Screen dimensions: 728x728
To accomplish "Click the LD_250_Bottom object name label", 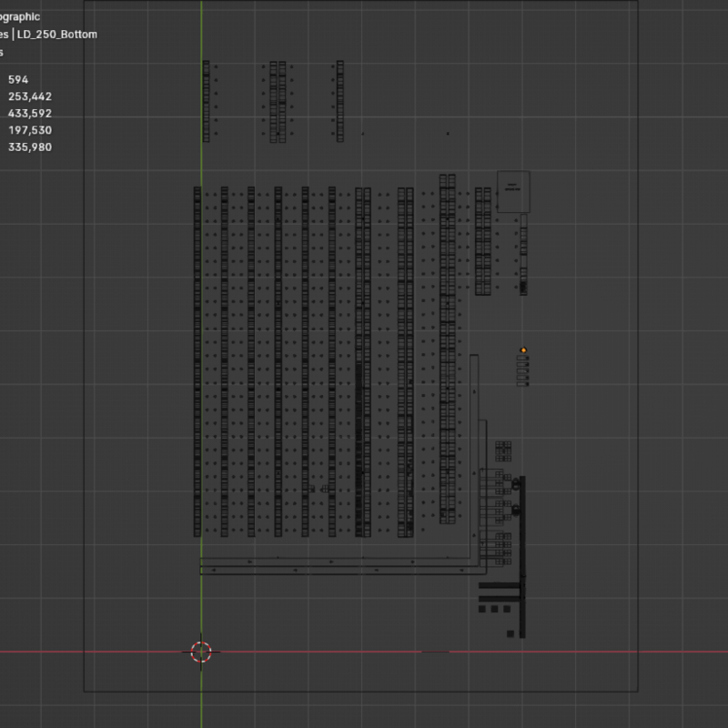I will point(56,35).
